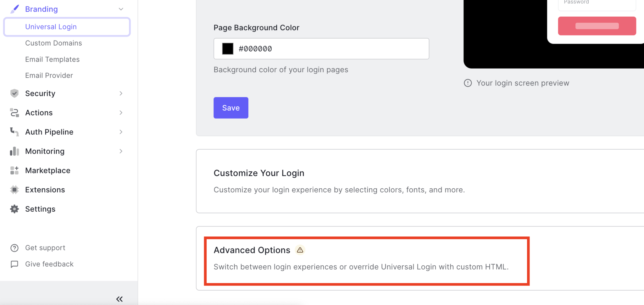Select the Actions flow icon
The image size is (644, 305).
coord(14,113)
